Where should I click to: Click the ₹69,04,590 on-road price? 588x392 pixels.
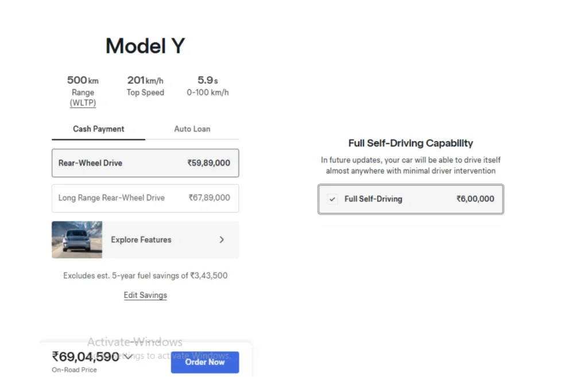coord(85,357)
